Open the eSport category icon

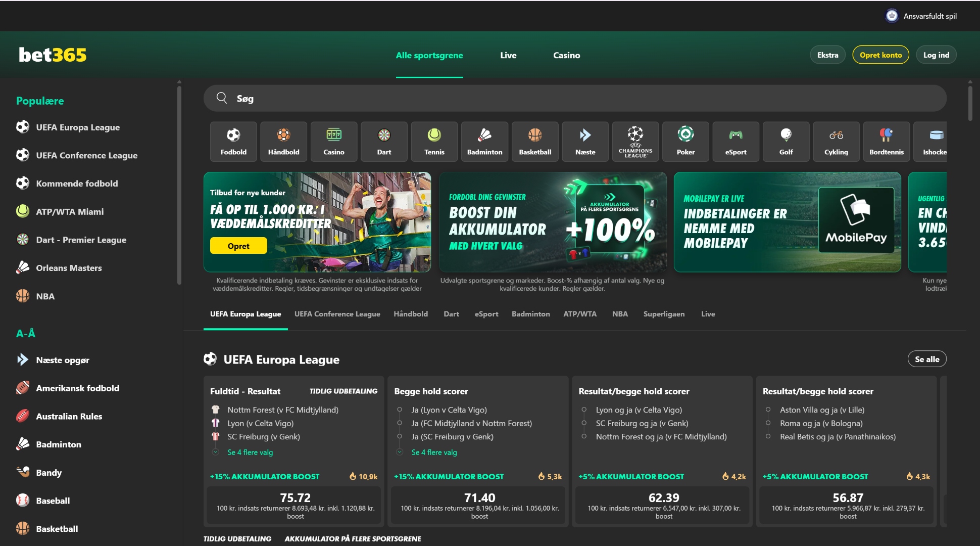(736, 142)
